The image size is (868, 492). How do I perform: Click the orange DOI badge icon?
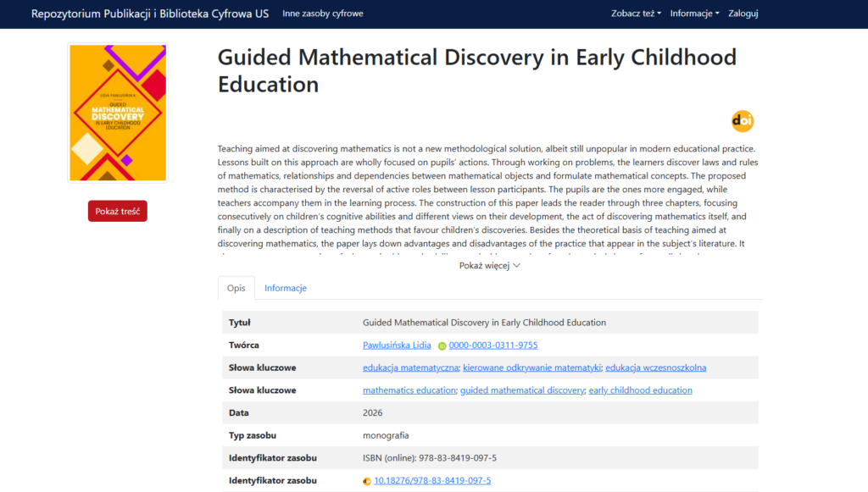[x=743, y=121]
